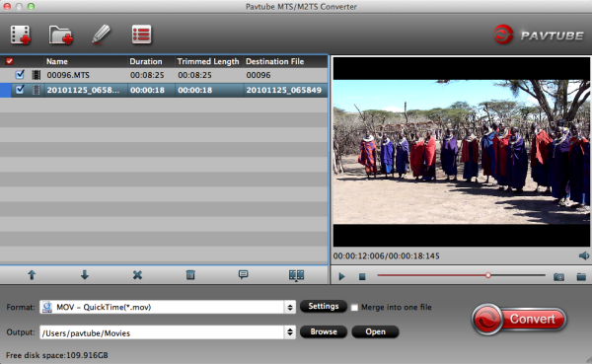The width and height of the screenshot is (592, 364).
Task: Click Free disk space 109.916GB text
Action: pos(57,355)
